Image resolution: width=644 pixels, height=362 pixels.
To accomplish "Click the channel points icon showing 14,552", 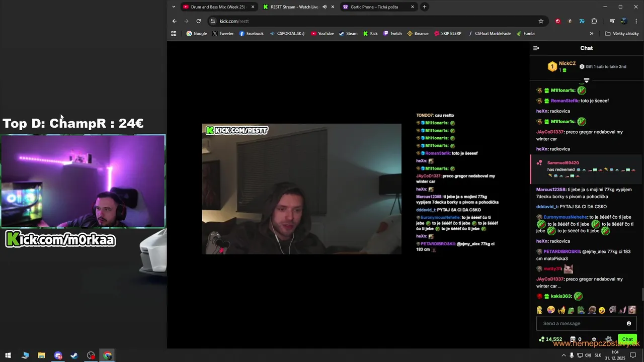I will coord(541,339).
